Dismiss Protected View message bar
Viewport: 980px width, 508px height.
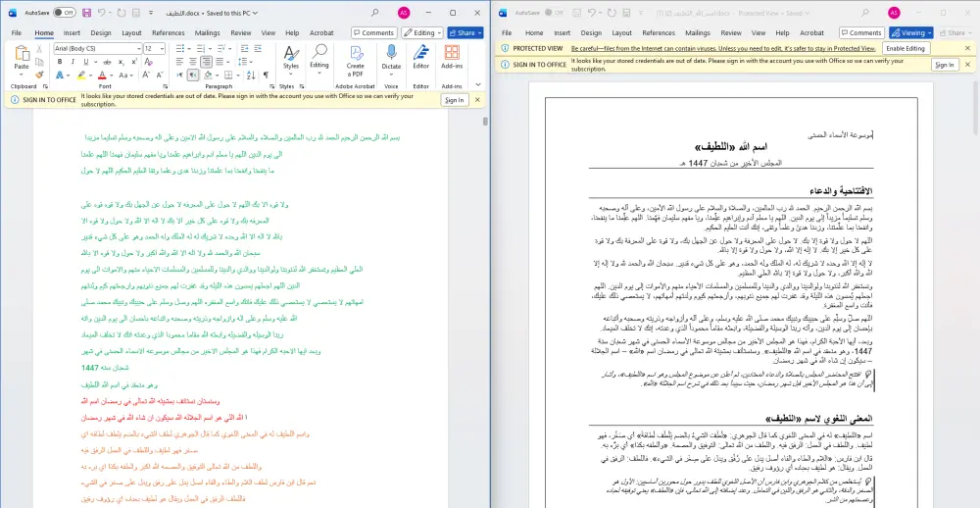(x=968, y=48)
